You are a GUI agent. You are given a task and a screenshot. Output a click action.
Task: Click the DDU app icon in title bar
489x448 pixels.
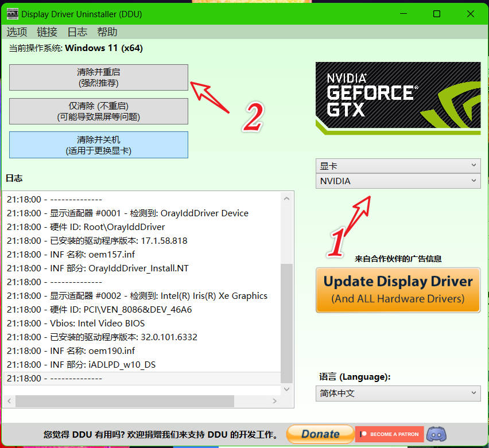point(12,14)
